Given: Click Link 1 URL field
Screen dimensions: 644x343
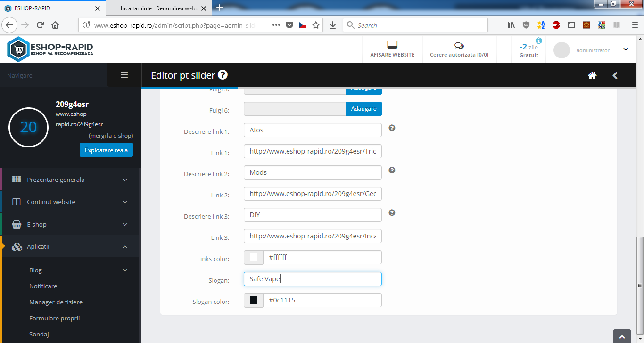Looking at the screenshot, I should click(x=313, y=151).
